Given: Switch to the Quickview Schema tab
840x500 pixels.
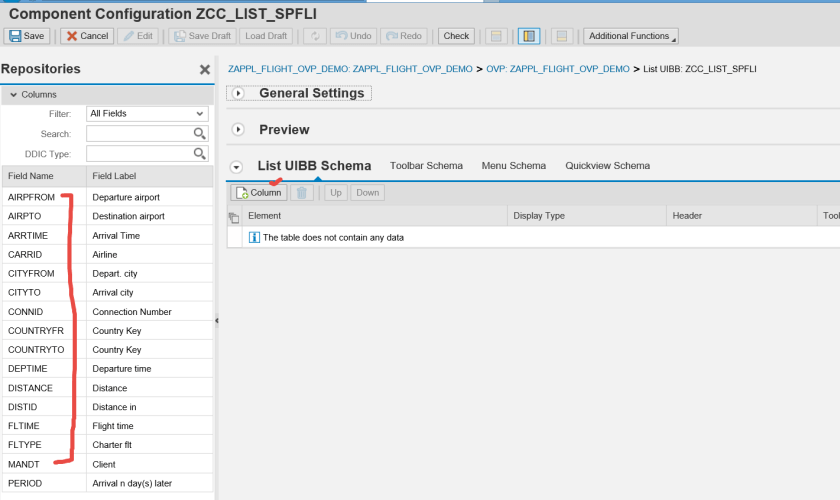Looking at the screenshot, I should 607,166.
